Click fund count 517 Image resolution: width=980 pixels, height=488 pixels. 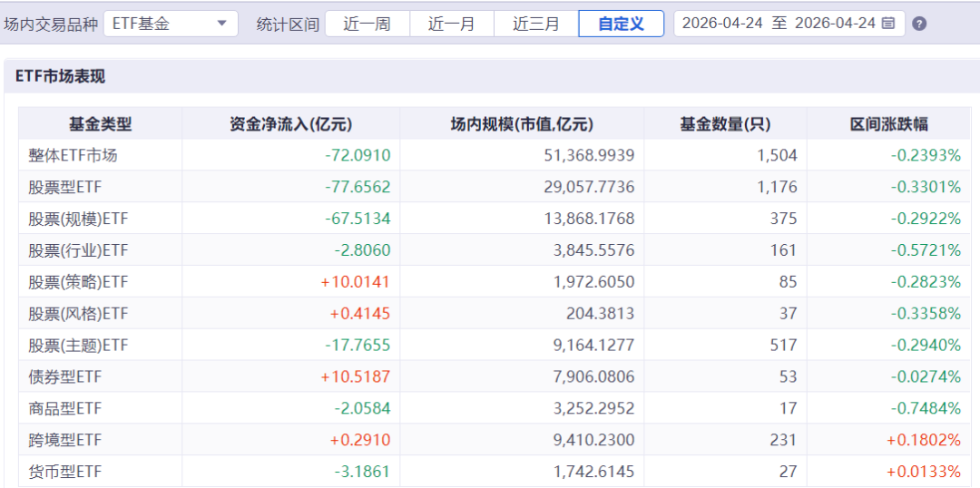pyautogui.click(x=786, y=345)
